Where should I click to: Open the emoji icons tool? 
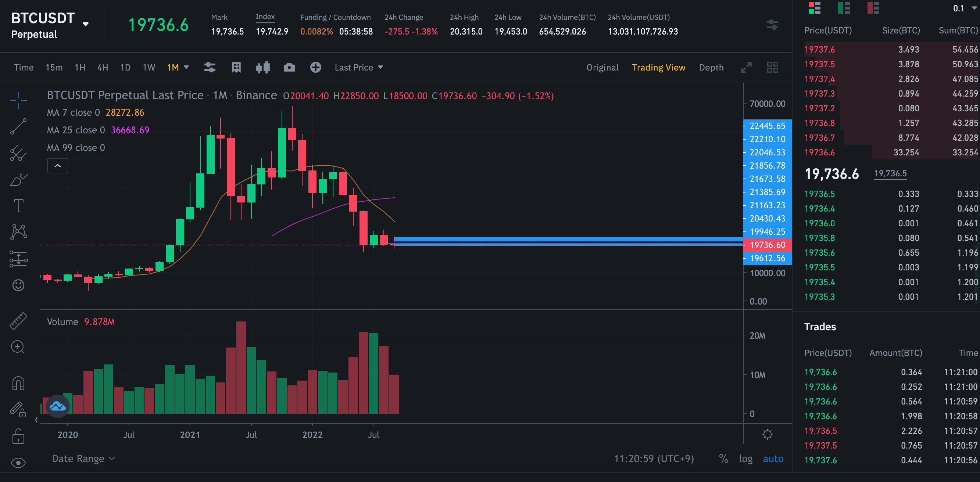[x=18, y=285]
